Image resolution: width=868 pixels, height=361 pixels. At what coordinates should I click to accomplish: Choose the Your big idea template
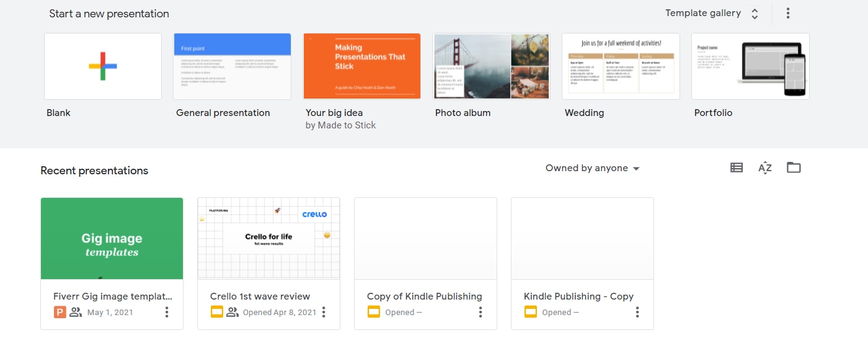pyautogui.click(x=362, y=66)
